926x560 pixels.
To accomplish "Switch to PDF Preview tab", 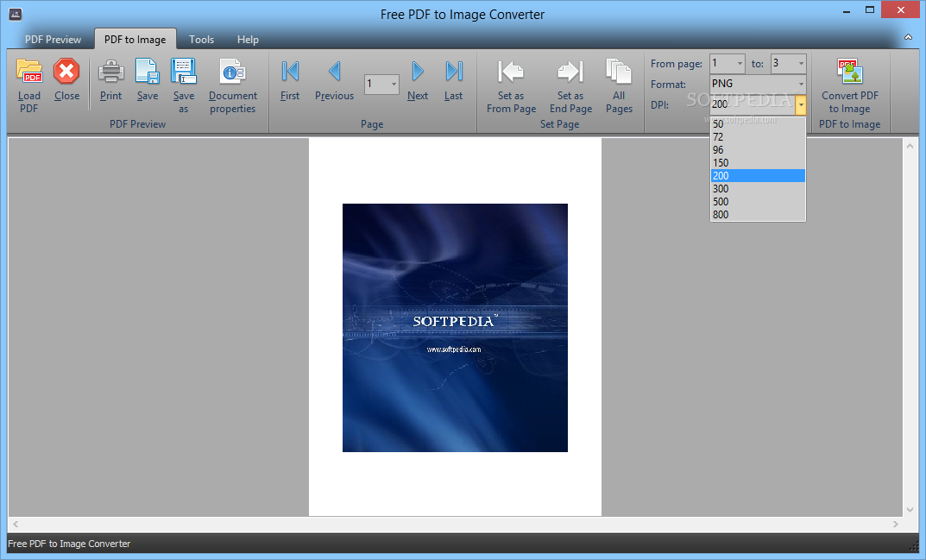I will [54, 40].
